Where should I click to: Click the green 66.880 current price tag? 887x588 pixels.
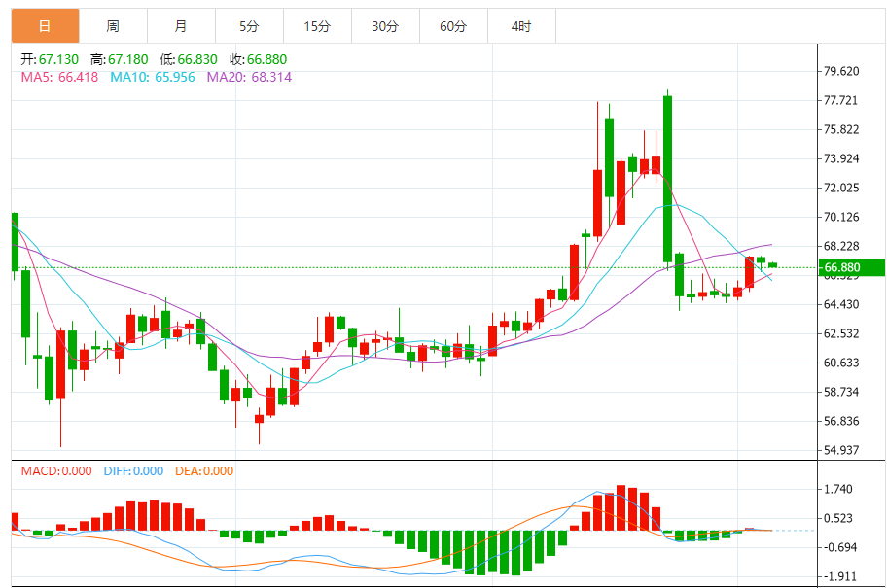tap(851, 267)
